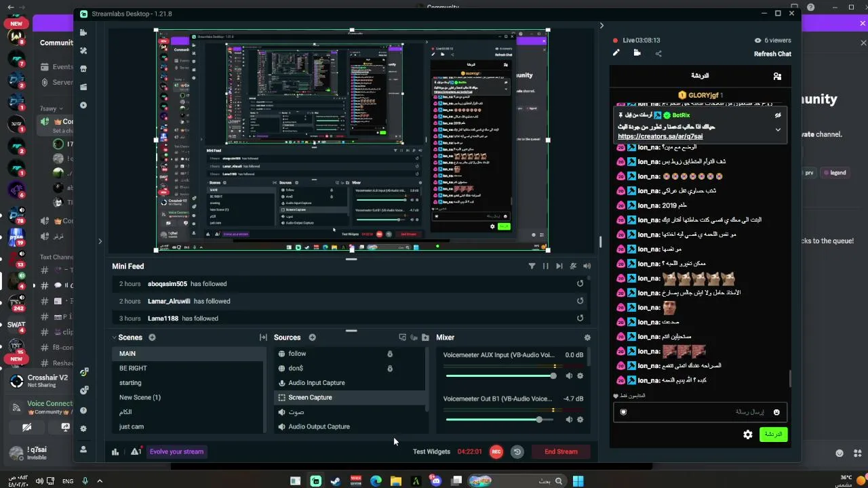Switch to the just cam scene
The height and width of the screenshot is (488, 868).
[189, 426]
